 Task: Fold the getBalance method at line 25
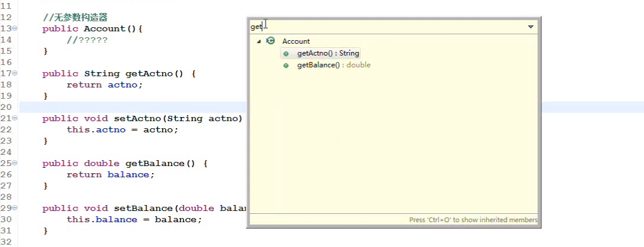click(15, 163)
